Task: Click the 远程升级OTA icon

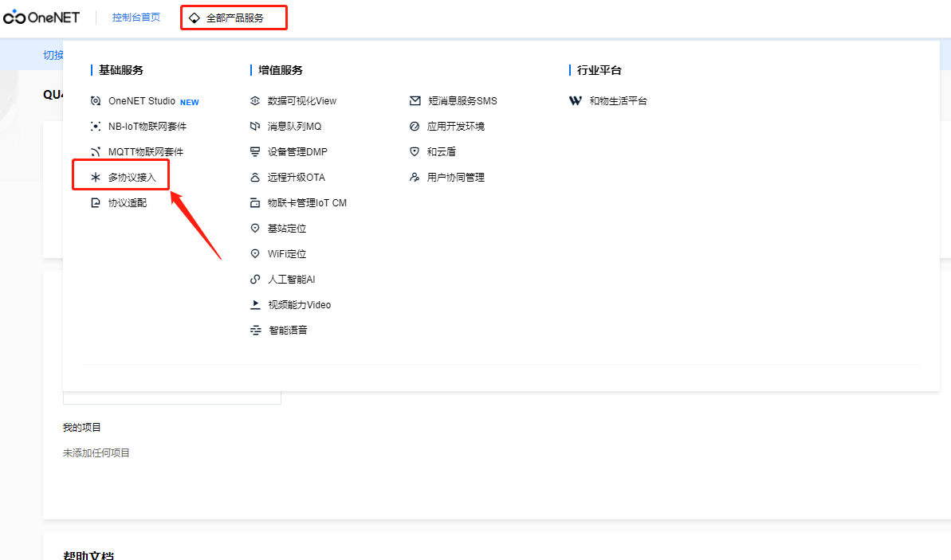Action: point(255,178)
